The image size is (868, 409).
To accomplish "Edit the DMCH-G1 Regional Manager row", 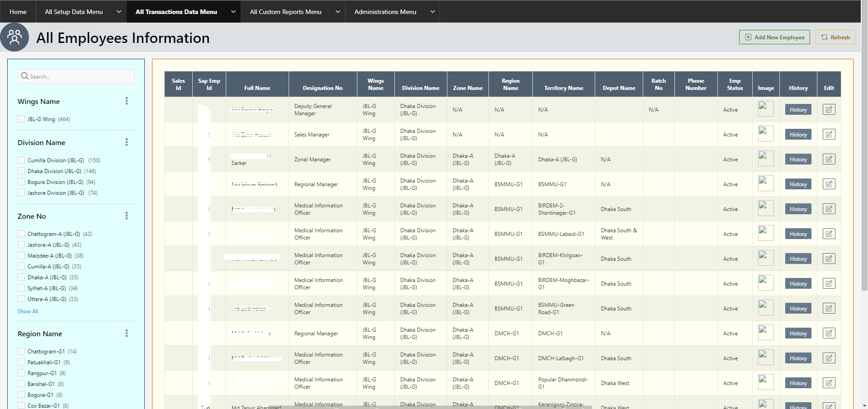I will click(829, 333).
